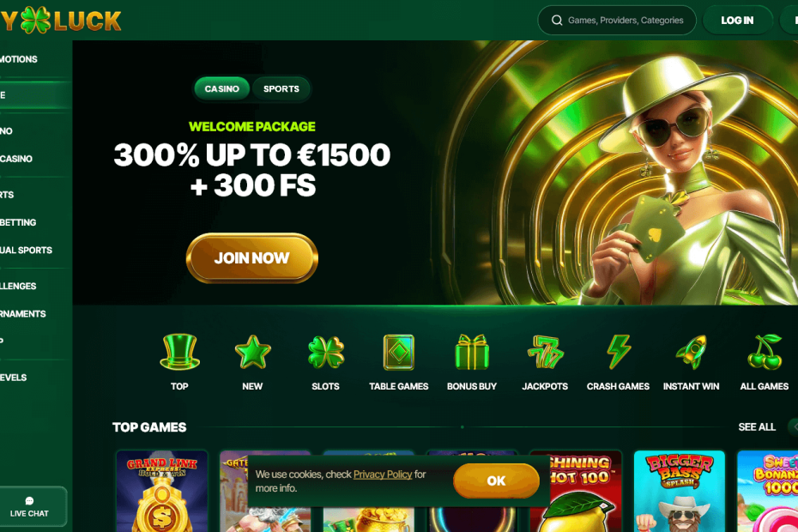The width and height of the screenshot is (798, 532).
Task: Focus the Games, Providers, Categories search field
Action: (617, 21)
